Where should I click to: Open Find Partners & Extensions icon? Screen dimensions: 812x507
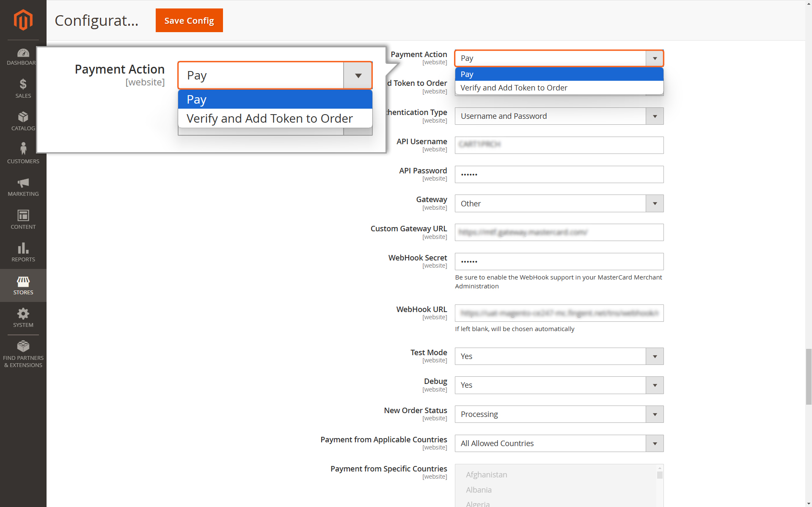pos(23,346)
